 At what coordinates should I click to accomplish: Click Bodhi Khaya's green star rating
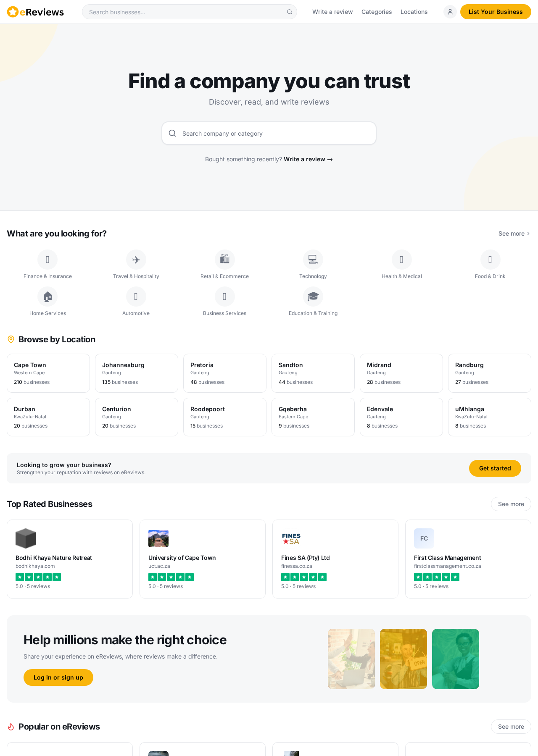tap(38, 577)
